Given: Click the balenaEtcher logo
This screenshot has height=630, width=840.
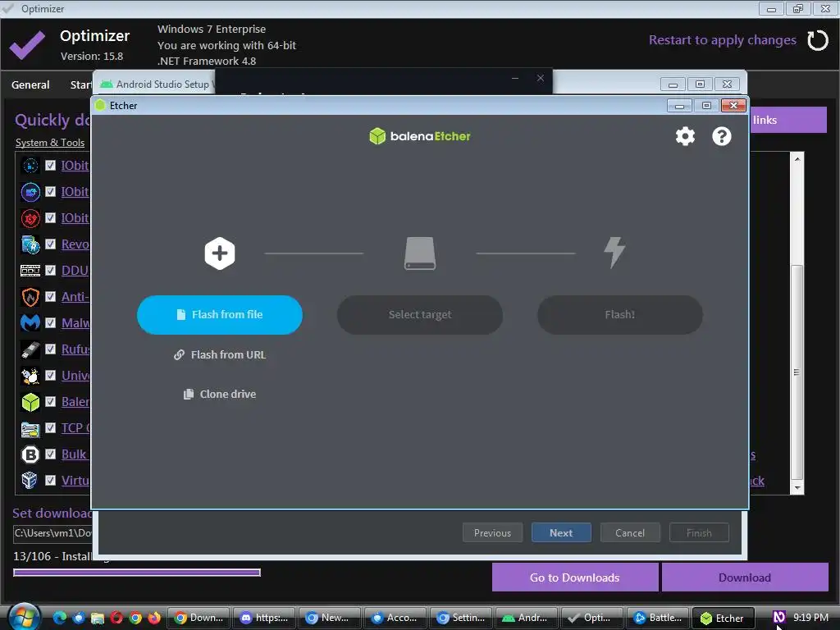Looking at the screenshot, I should tap(420, 136).
